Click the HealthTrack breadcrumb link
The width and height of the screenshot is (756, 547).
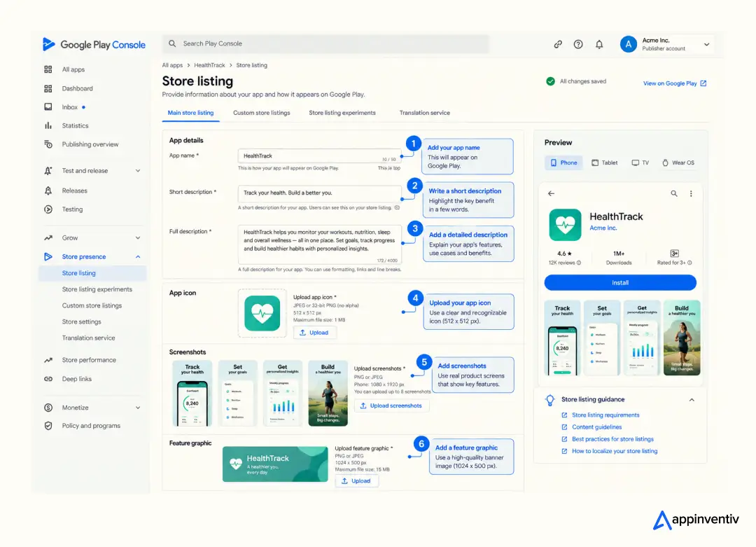(209, 65)
